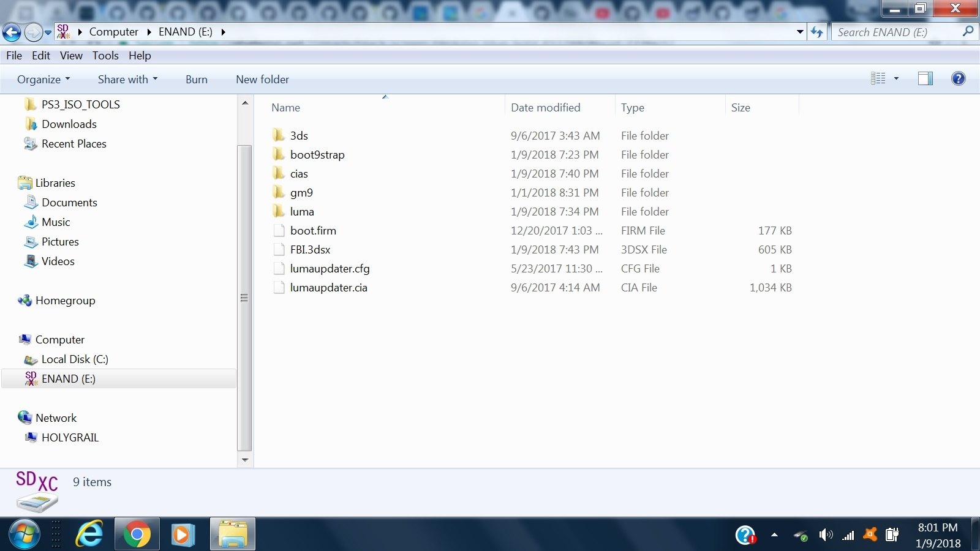980x551 pixels.
Task: Click the navigation pane scroll up arrow
Action: click(245, 103)
